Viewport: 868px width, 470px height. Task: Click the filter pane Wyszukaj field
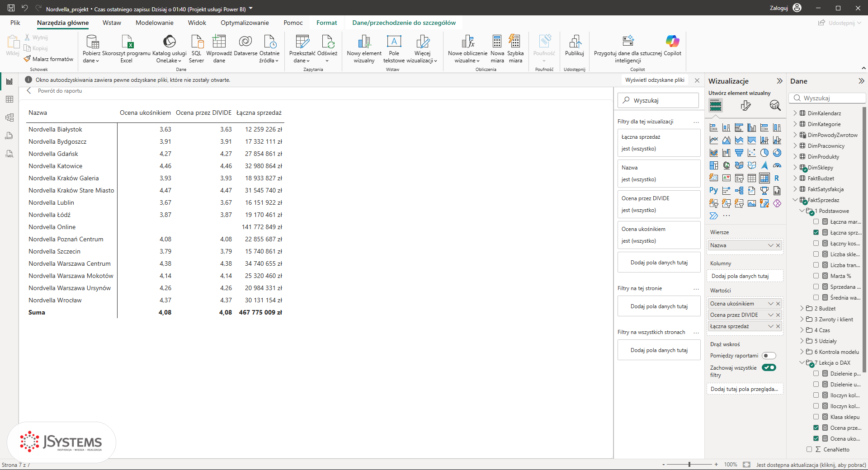tap(658, 100)
